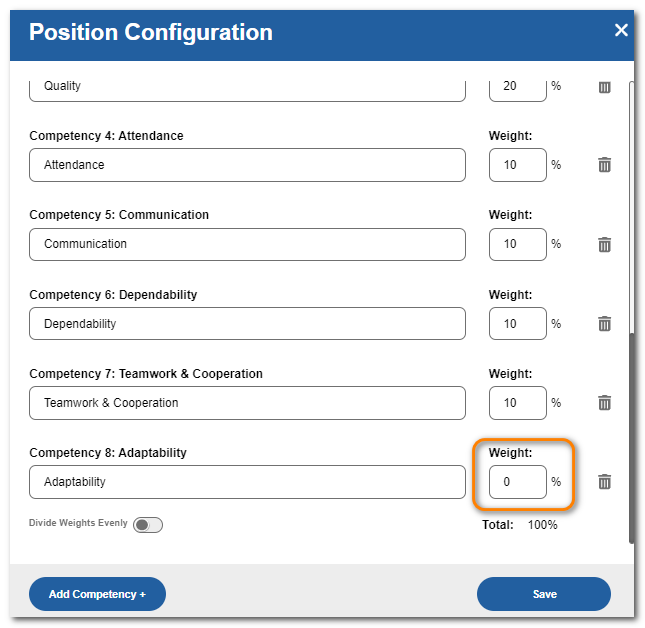The width and height of the screenshot is (645, 628).
Task: Click the Adaptability name text box
Action: coord(247,482)
